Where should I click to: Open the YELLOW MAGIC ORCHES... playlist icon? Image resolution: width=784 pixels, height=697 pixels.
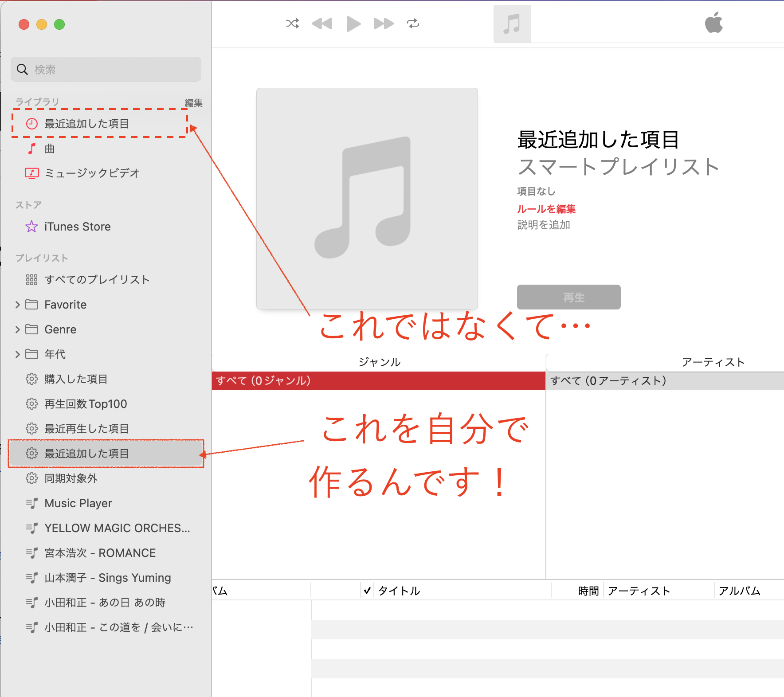point(32,528)
